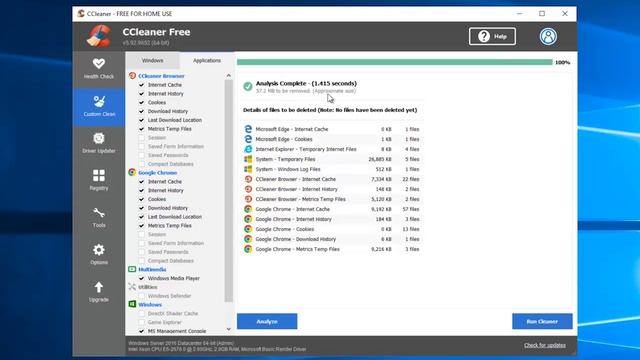
Task: Click the CCleaner logo in header
Action: coord(99,36)
